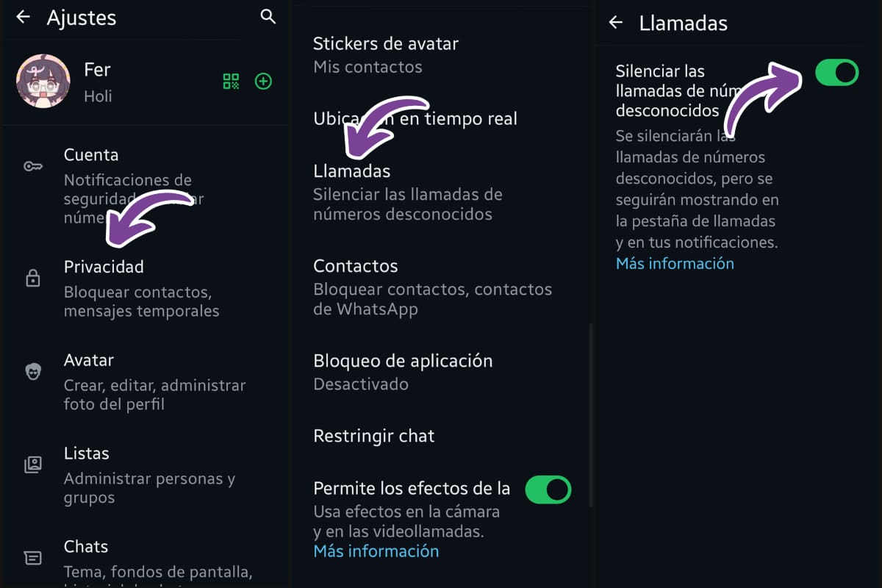Select Bloqueo de aplicación
Screen dimensions: 882x588
[x=403, y=361]
